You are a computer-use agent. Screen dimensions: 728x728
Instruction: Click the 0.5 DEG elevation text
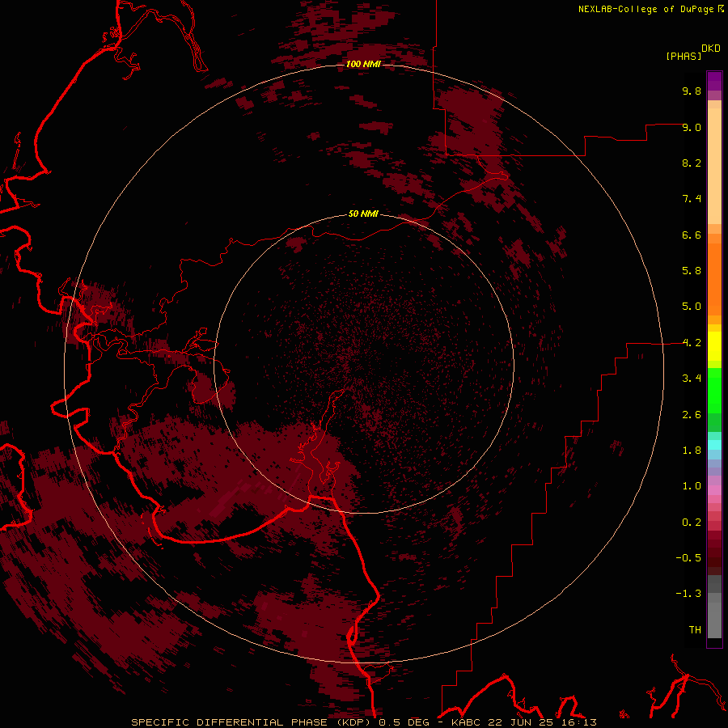point(404,722)
